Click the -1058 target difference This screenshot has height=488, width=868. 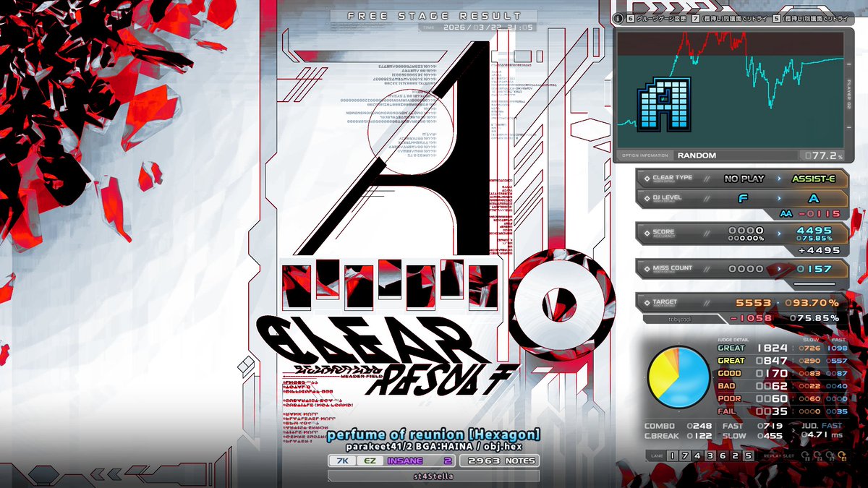click(x=750, y=318)
